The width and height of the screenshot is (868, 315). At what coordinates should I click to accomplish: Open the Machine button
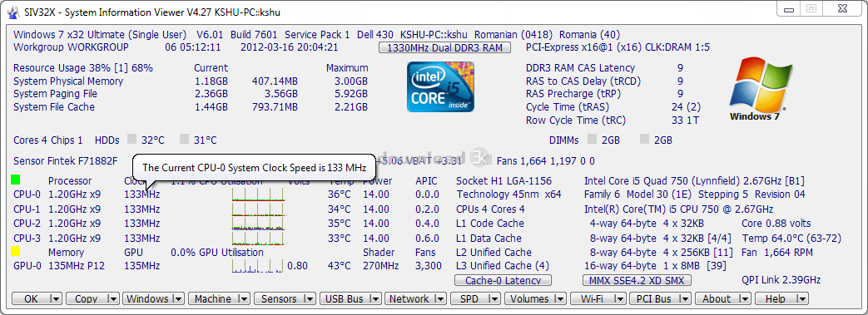(219, 299)
